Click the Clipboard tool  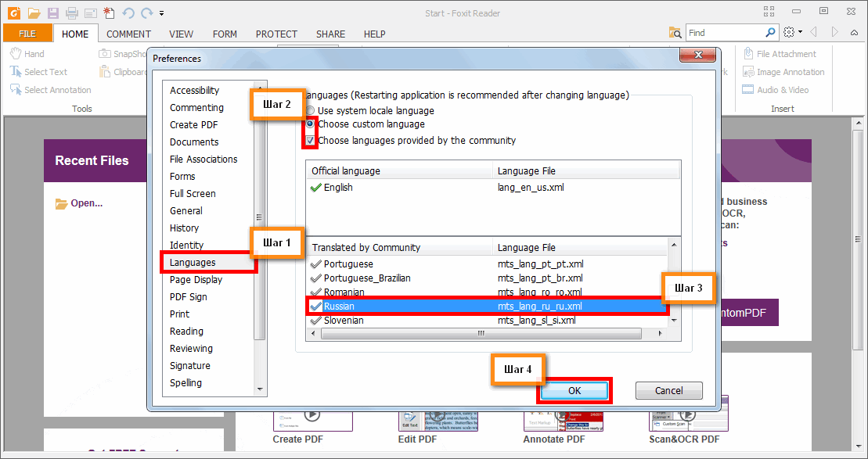[123, 72]
